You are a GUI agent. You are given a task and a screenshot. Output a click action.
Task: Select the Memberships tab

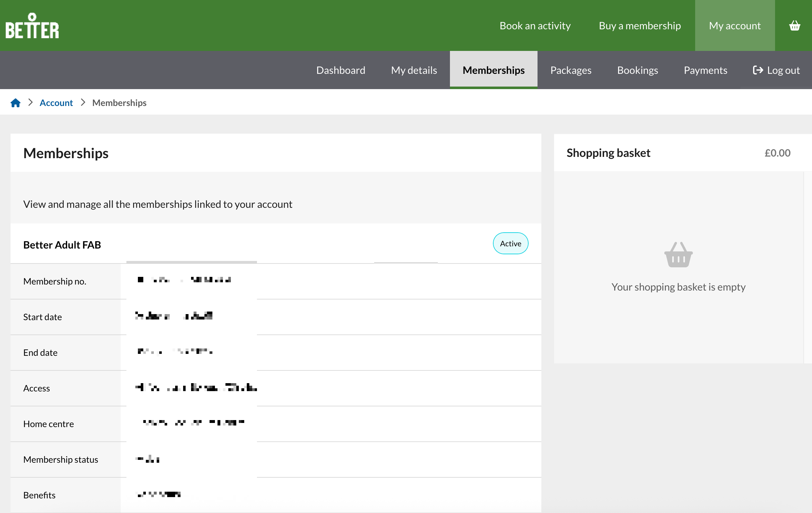click(x=493, y=70)
